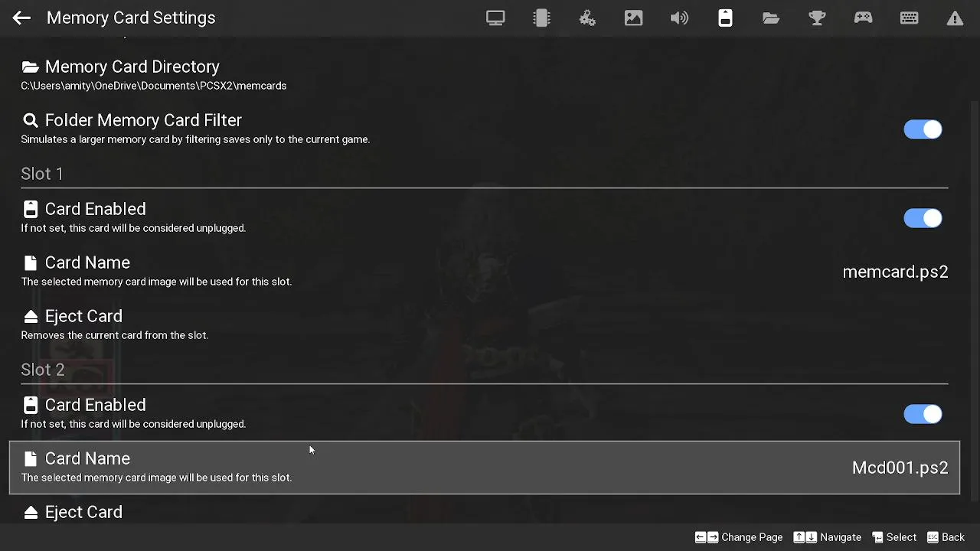Click Slot 2 Card Enabled card icon
The image size is (980, 551).
click(x=31, y=405)
